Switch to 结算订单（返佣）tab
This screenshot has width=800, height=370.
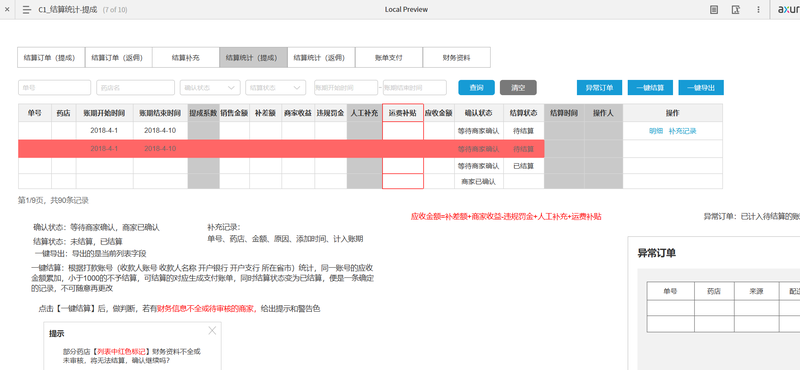pyautogui.click(x=118, y=58)
